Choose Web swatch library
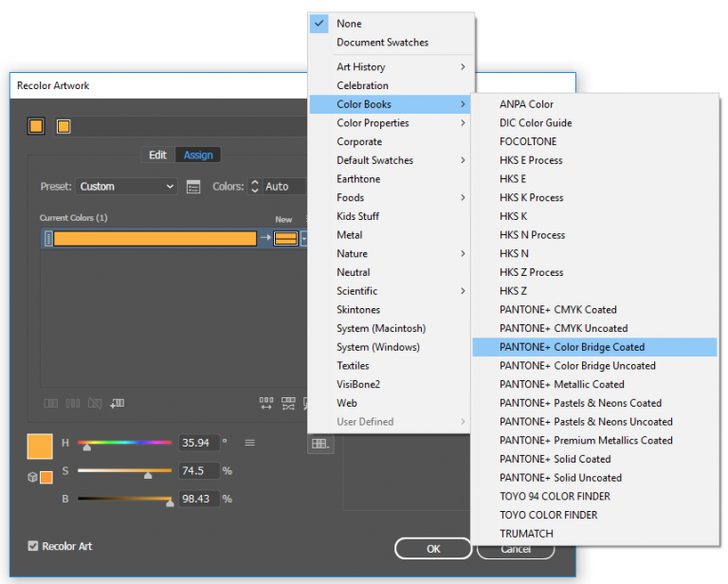 391,403
